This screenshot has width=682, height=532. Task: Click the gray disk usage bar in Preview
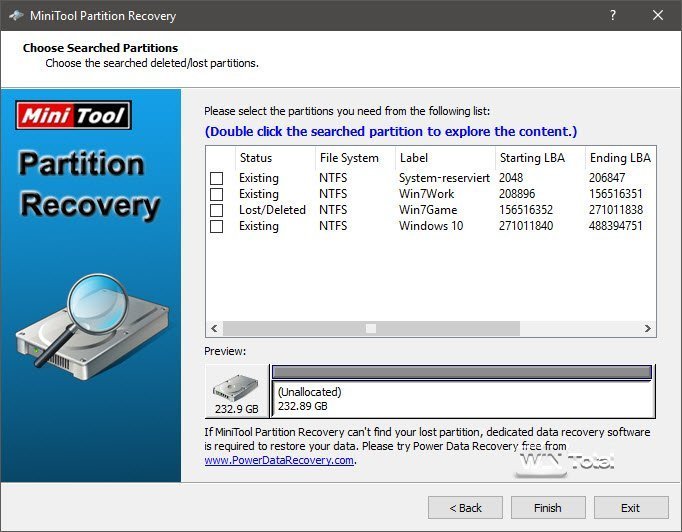[x=461, y=373]
